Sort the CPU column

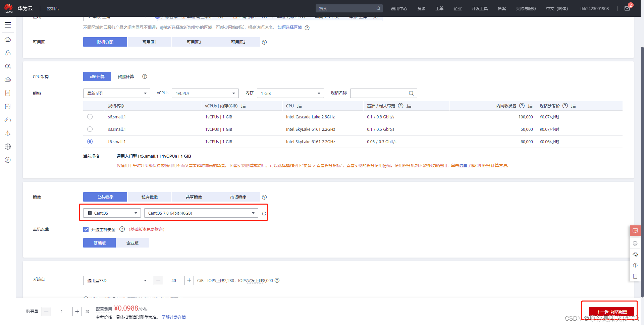(300, 106)
